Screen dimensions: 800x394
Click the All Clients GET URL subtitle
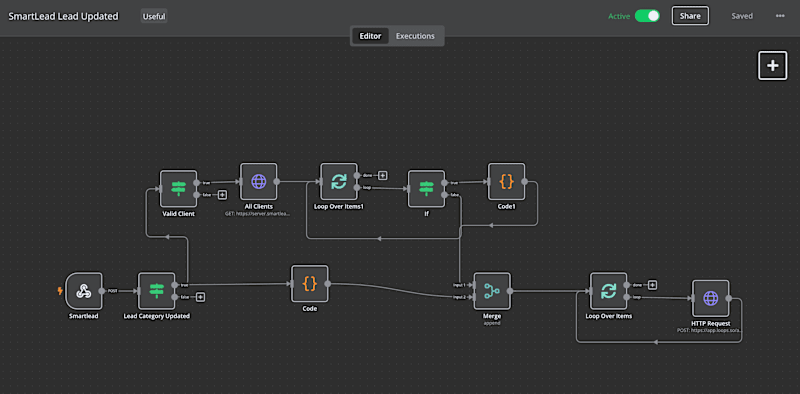click(x=258, y=214)
